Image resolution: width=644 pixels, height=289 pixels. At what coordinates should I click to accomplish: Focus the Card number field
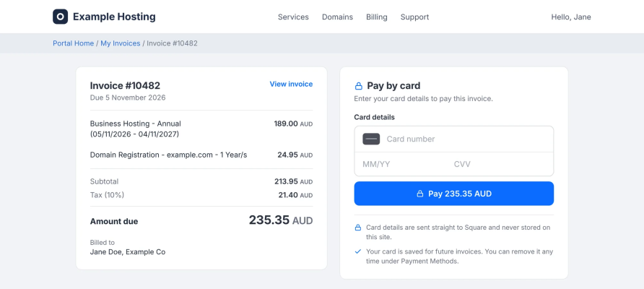click(454, 139)
